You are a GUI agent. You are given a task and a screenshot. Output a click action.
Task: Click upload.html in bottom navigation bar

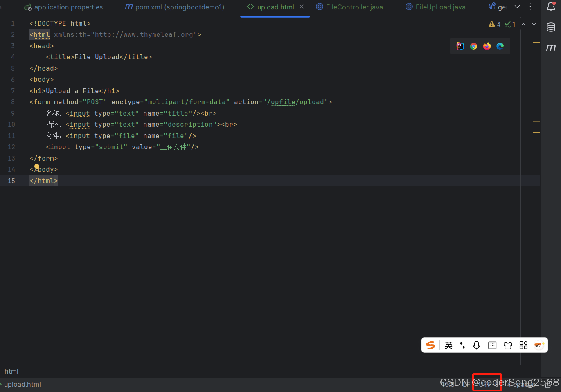point(23,384)
